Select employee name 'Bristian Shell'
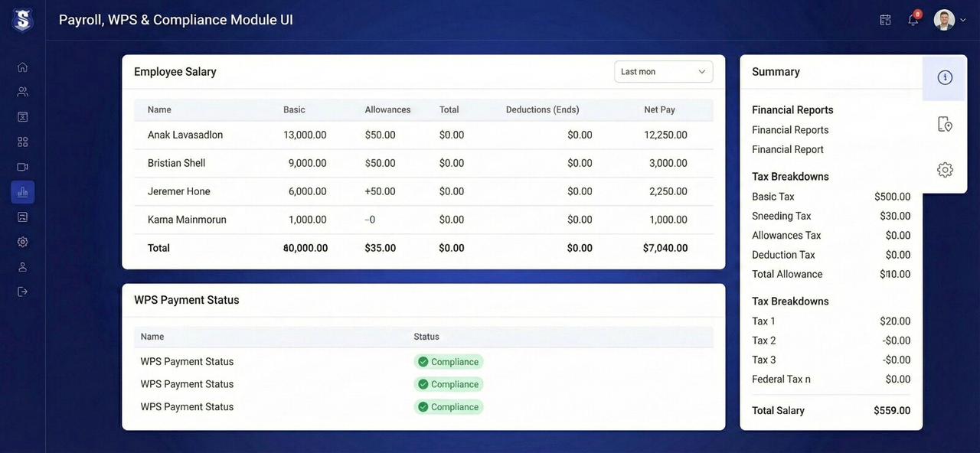This screenshot has width=980, height=453. pos(177,164)
